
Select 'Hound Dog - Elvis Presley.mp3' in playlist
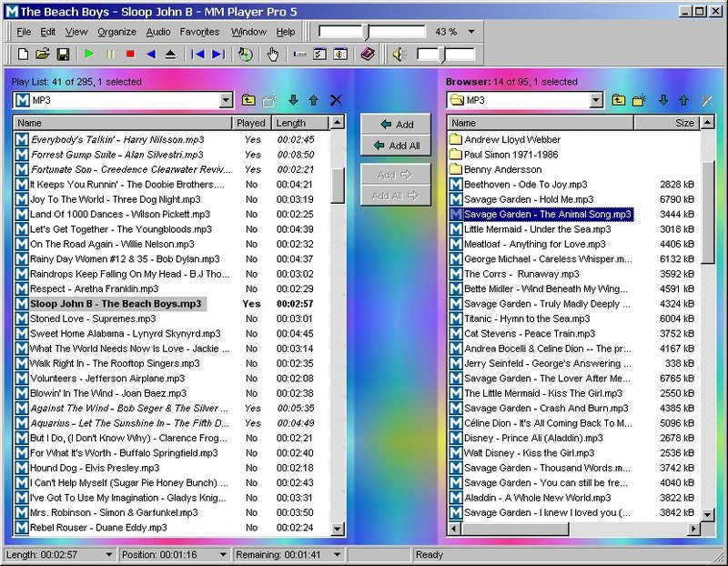click(x=95, y=468)
